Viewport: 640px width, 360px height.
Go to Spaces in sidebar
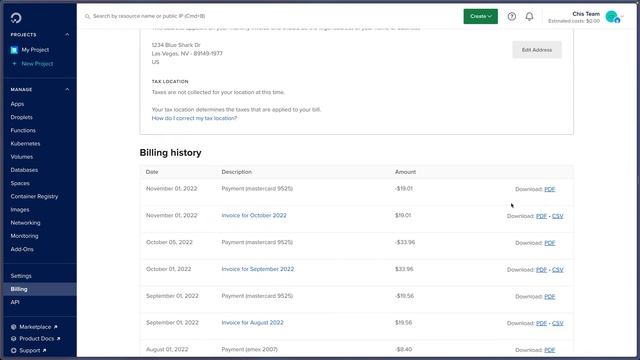[x=20, y=183]
